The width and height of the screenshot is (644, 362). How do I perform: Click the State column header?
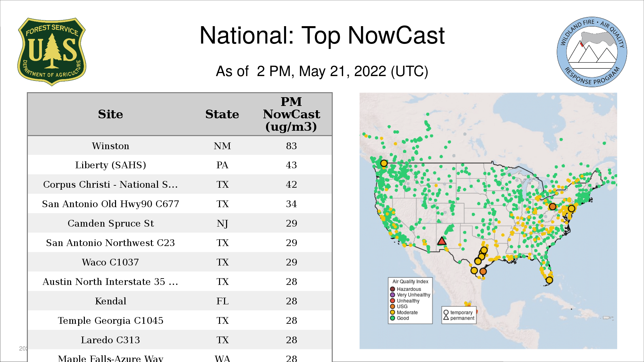222,114
